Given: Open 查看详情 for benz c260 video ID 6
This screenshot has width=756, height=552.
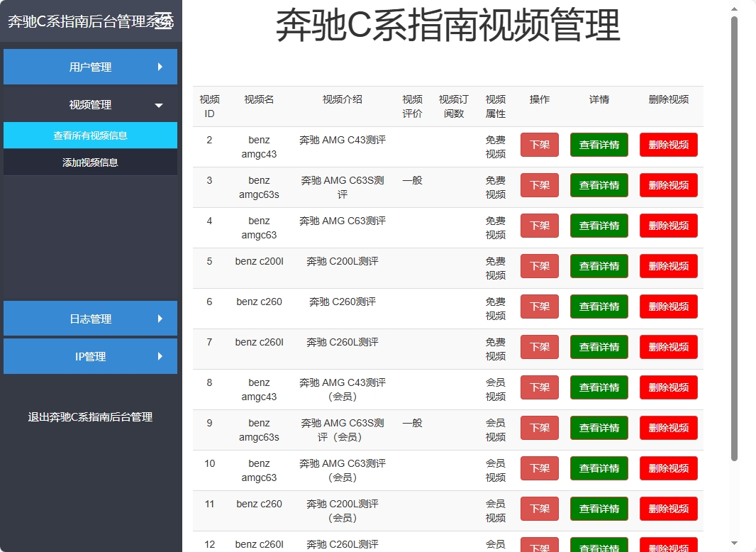Looking at the screenshot, I should (599, 307).
